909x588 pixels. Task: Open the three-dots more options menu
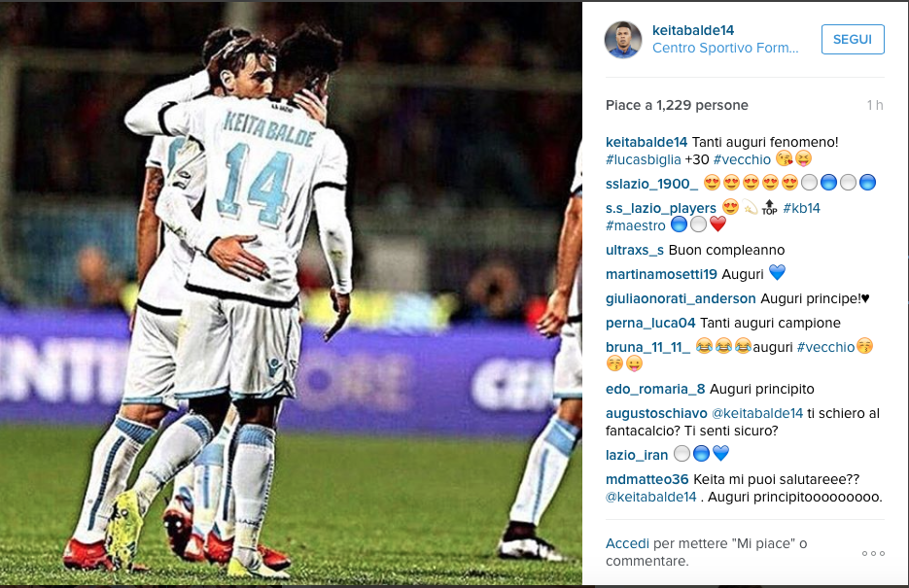tap(873, 553)
